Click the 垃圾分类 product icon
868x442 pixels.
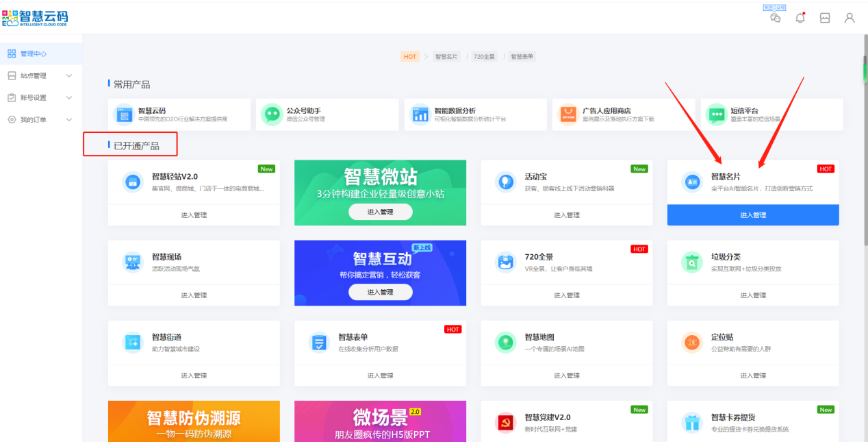pos(691,262)
